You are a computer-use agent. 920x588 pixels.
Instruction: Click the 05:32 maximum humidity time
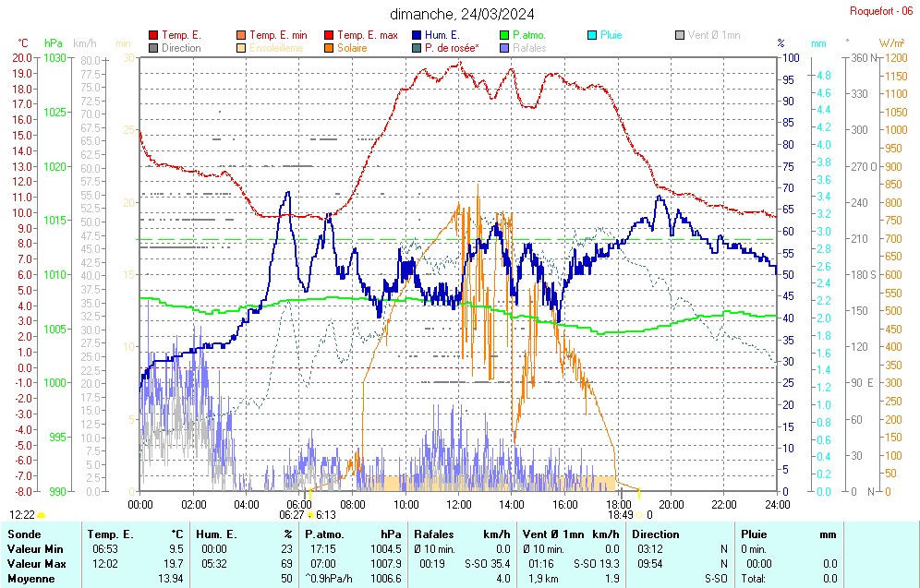(214, 564)
